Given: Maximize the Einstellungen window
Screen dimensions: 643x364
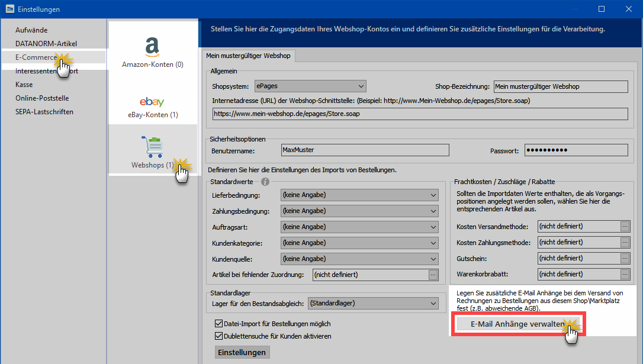Looking at the screenshot, I should pos(602,9).
